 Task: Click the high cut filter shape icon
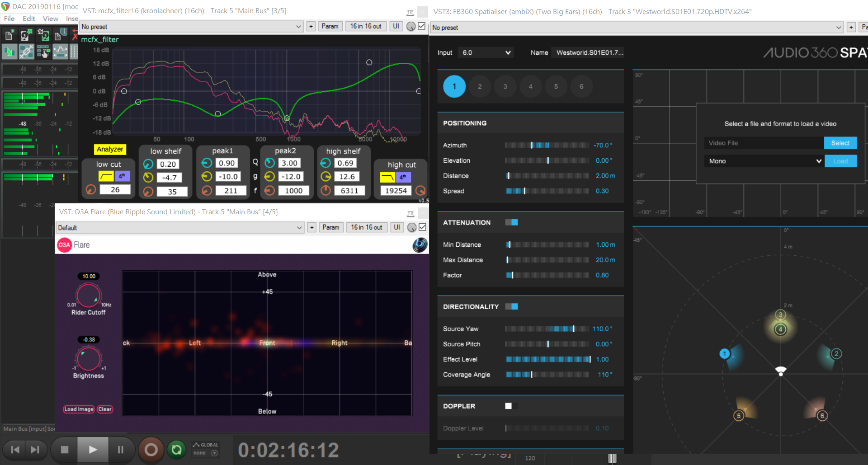pos(387,177)
